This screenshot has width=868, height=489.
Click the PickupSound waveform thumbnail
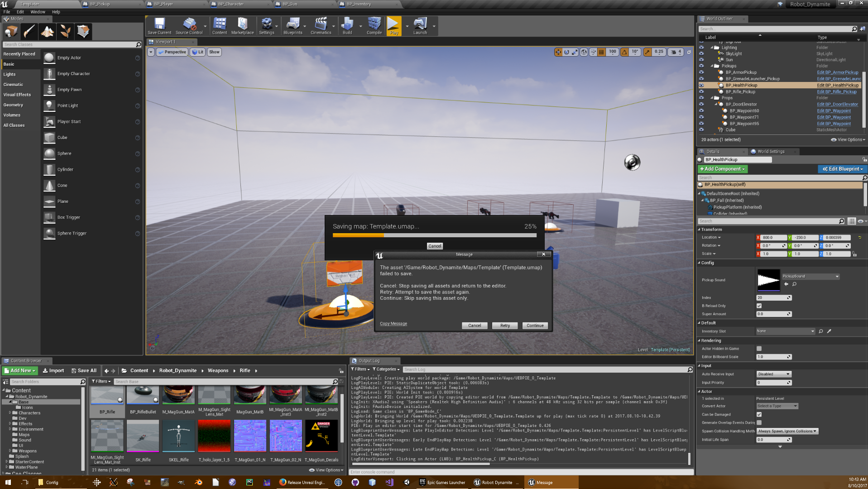click(768, 280)
